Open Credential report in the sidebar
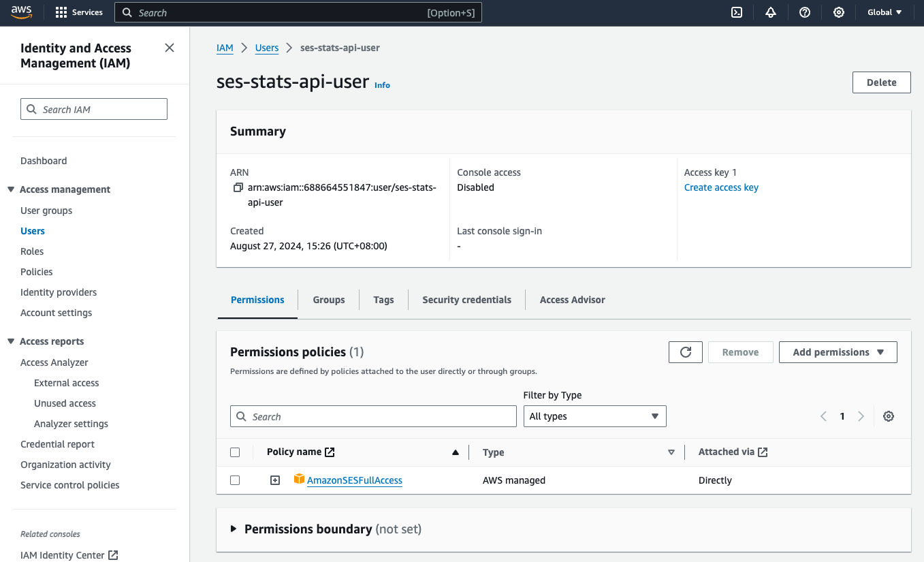 tap(58, 444)
